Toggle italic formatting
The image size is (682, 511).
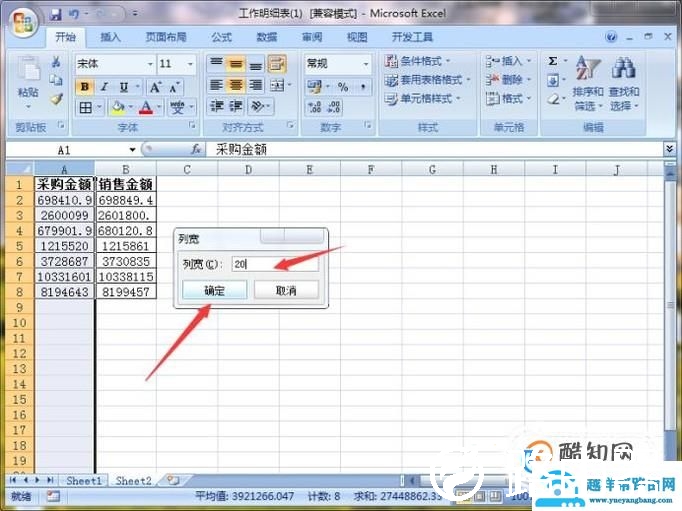104,87
